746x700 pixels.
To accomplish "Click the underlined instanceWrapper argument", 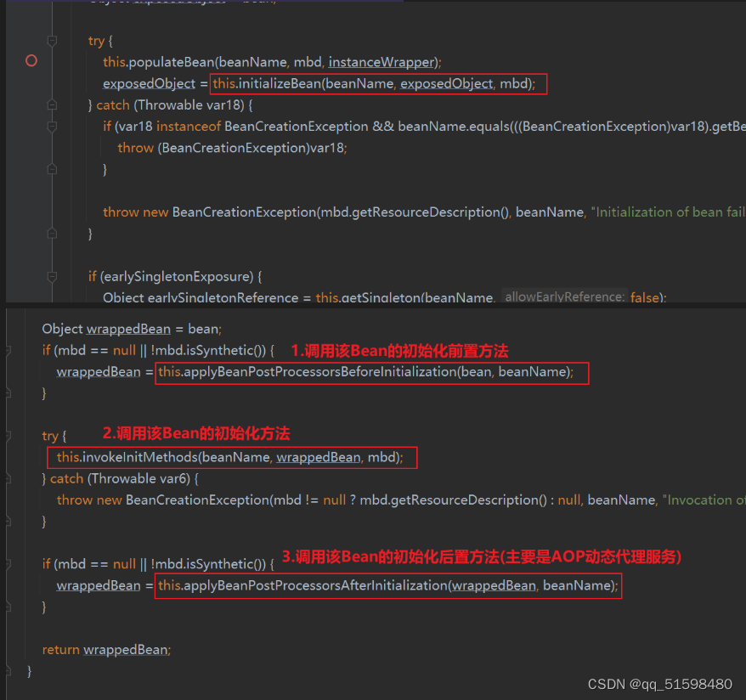I will tap(381, 61).
